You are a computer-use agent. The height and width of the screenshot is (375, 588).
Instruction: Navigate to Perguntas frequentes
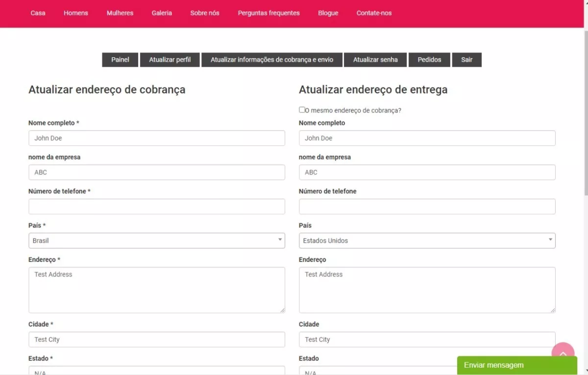pyautogui.click(x=269, y=13)
